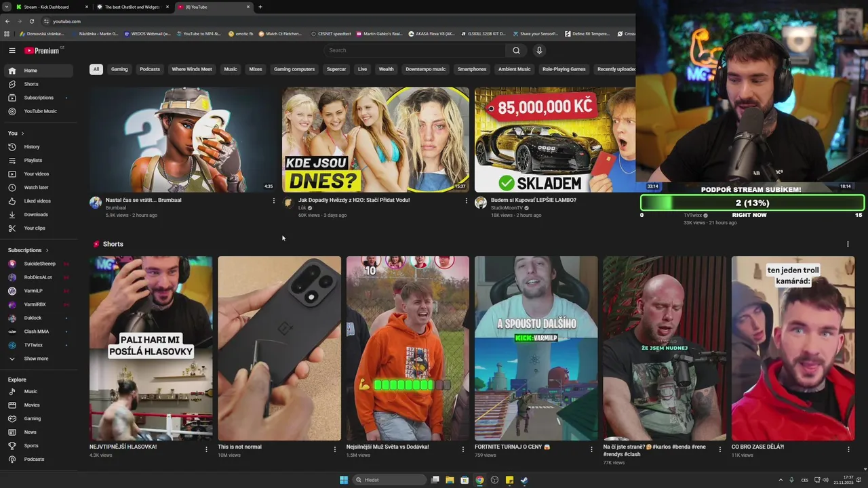Open History in the sidebar
Viewport: 868px width, 488px height.
[37, 146]
